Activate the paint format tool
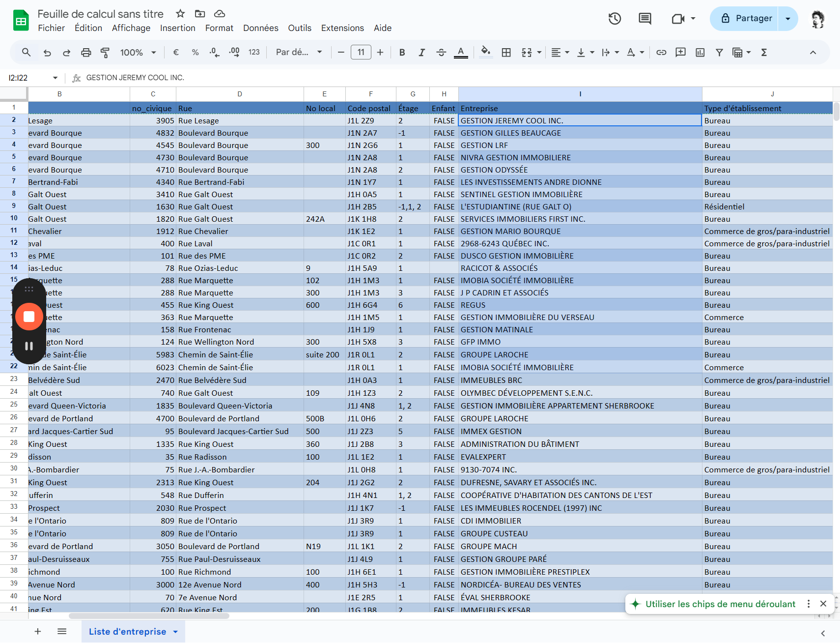This screenshot has width=840, height=643. coord(105,52)
